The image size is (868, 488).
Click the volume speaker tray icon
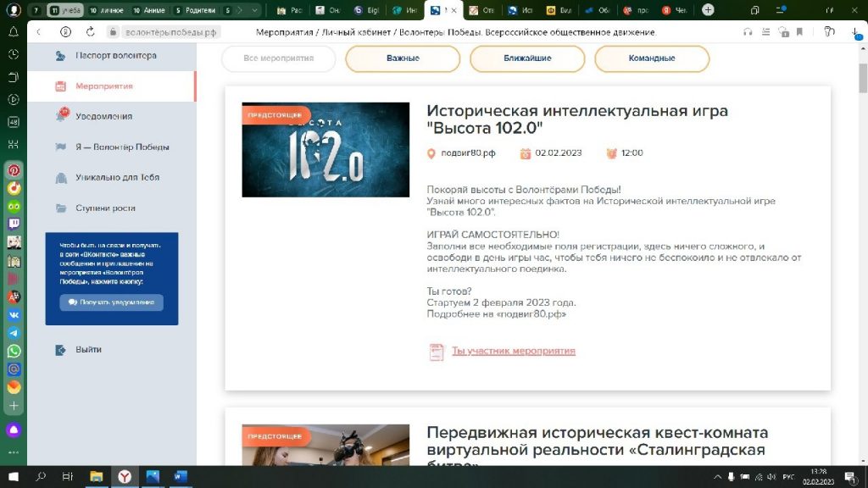click(771, 476)
